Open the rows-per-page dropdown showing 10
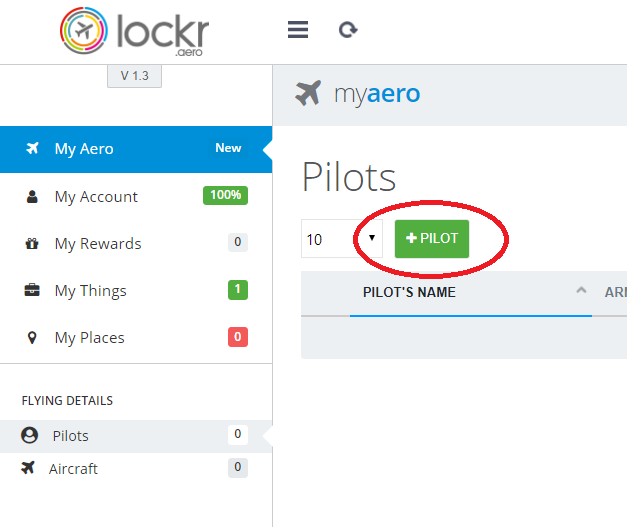 pos(341,239)
